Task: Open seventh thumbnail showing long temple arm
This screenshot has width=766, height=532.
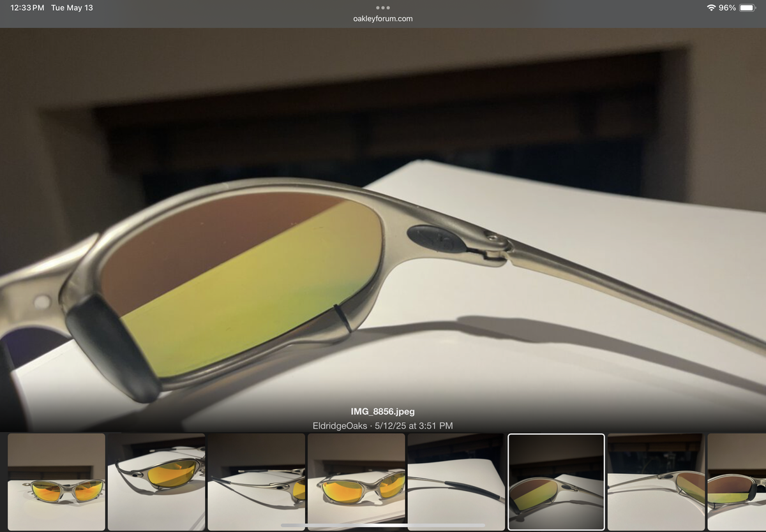Action: click(x=656, y=482)
